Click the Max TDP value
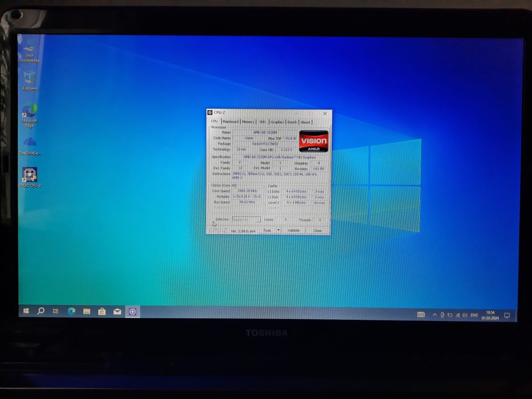The height and width of the screenshot is (399, 532). point(291,138)
